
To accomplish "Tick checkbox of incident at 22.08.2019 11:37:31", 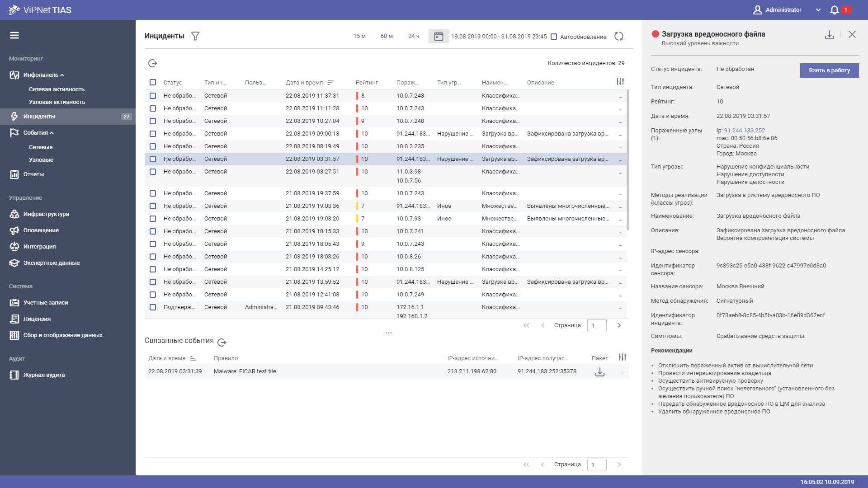I will (x=153, y=96).
